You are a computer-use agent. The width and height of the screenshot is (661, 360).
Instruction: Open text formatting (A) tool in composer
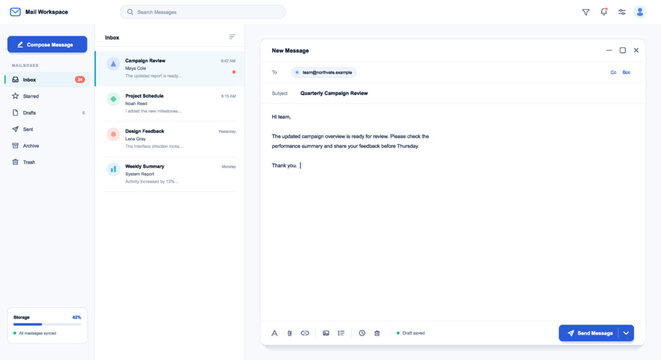[x=274, y=333]
